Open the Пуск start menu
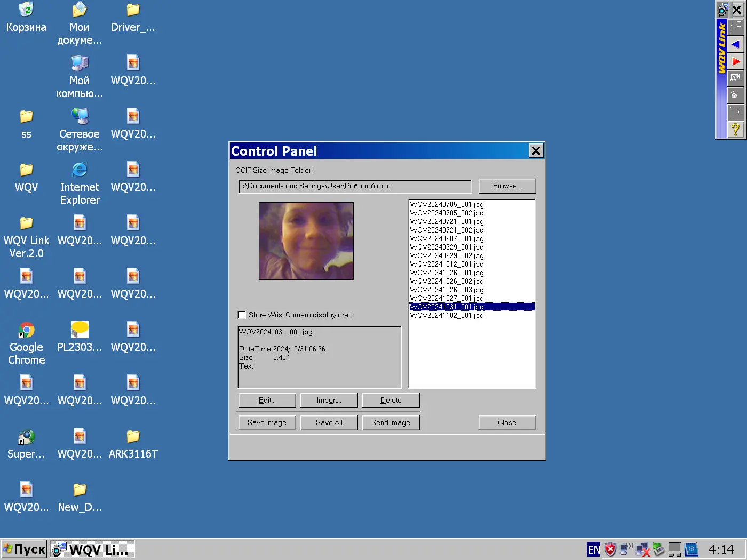The height and width of the screenshot is (560, 747). tap(24, 549)
